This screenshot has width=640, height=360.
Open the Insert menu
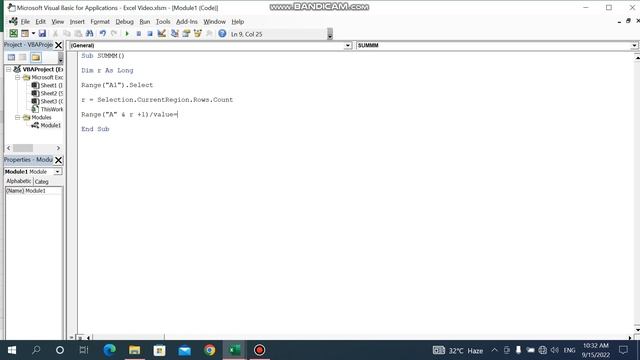(x=77, y=22)
